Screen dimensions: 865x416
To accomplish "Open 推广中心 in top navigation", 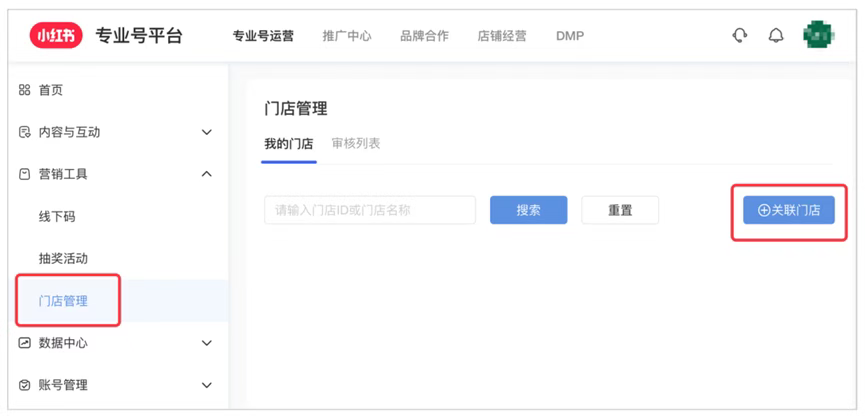I will (x=347, y=36).
